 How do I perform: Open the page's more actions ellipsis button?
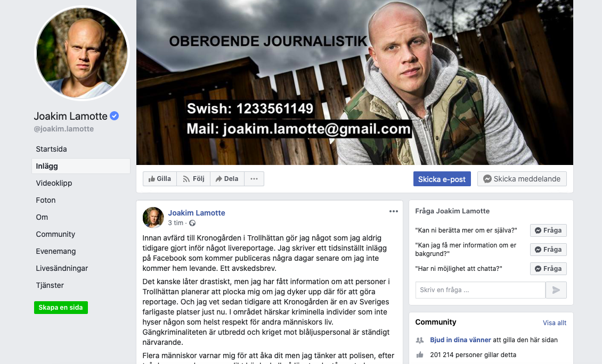254,179
